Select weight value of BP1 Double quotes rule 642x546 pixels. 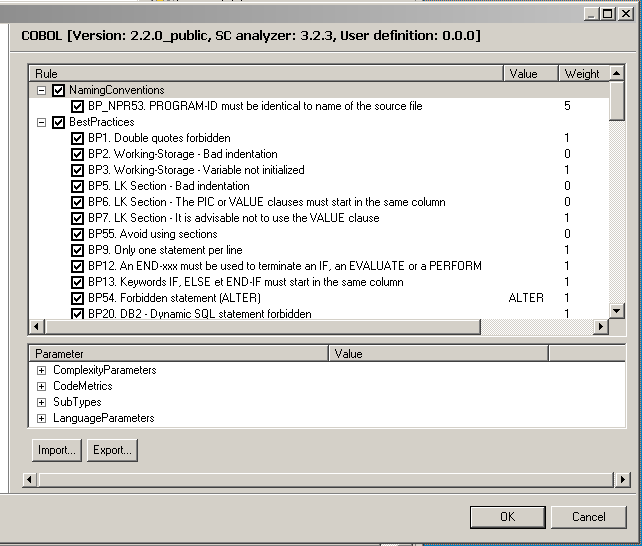[567, 138]
